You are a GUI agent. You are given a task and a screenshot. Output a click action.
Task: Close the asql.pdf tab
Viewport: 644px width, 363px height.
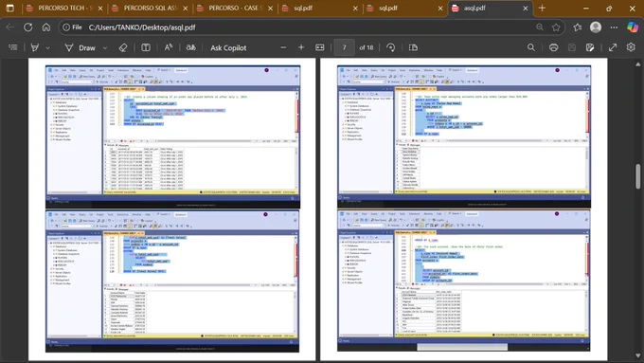(x=525, y=9)
